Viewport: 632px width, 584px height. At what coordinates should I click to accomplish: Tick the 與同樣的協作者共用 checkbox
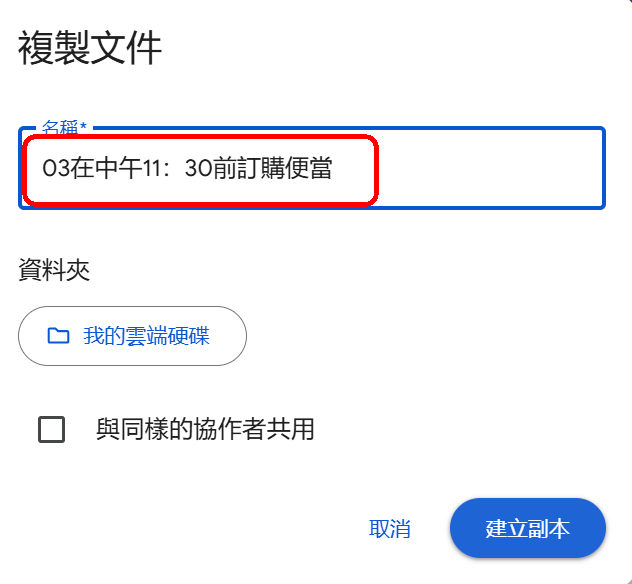coord(51,430)
